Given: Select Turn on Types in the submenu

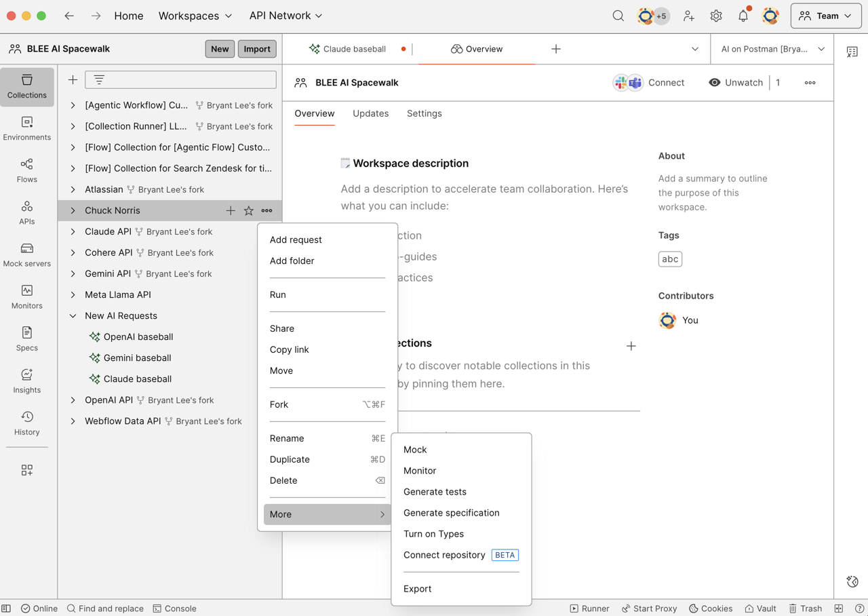Looking at the screenshot, I should click(433, 534).
